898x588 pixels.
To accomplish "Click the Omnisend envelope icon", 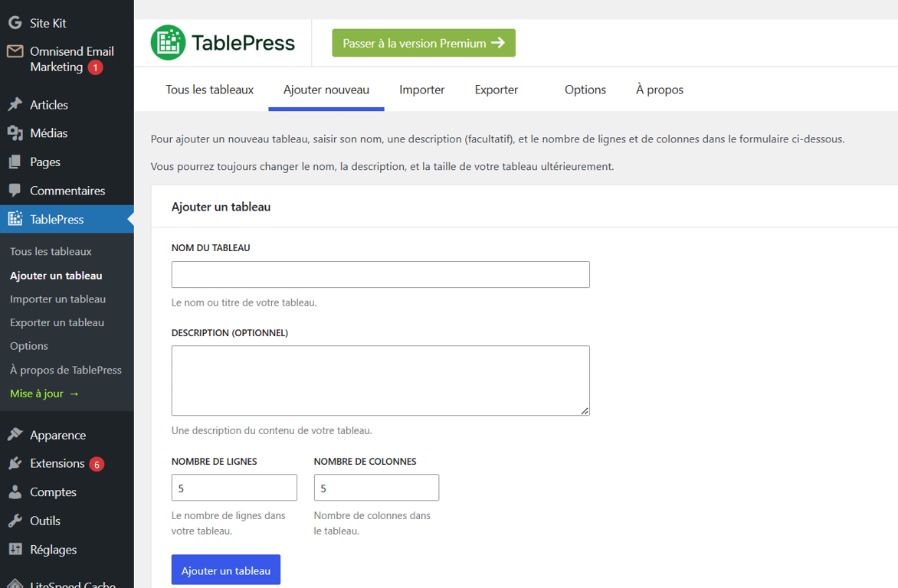I will point(15,51).
